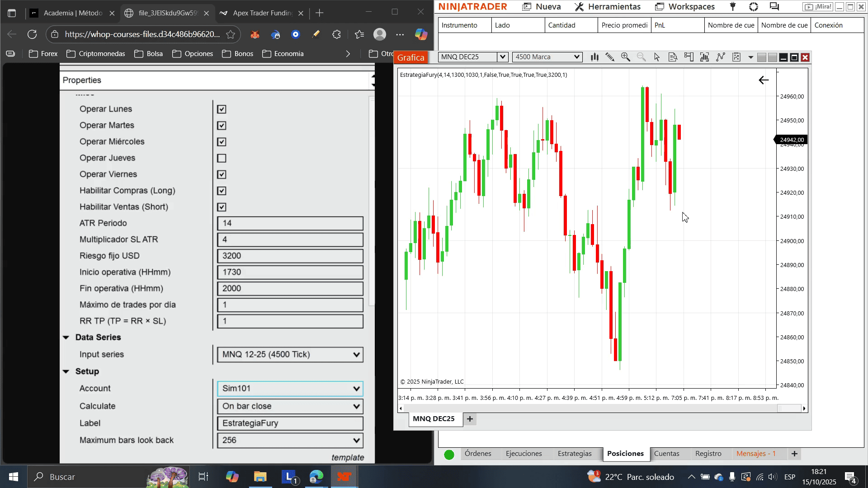Open the Account Sim101 dropdown
Viewport: 868px width, 488px height.
(x=290, y=389)
